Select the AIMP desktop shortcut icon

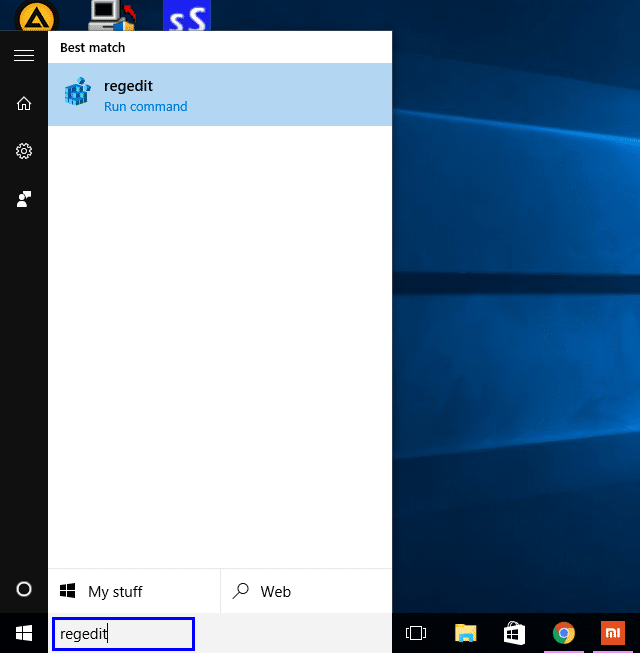(37, 17)
